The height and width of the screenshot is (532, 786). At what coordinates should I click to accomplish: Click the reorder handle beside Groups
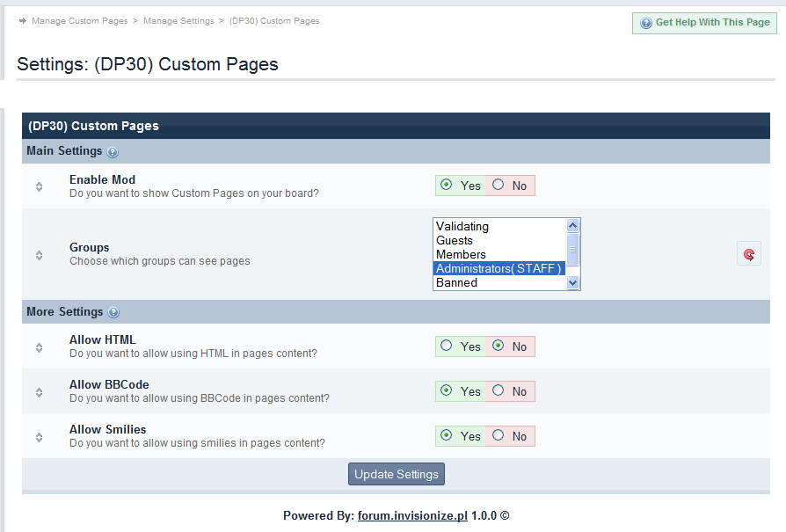39,255
